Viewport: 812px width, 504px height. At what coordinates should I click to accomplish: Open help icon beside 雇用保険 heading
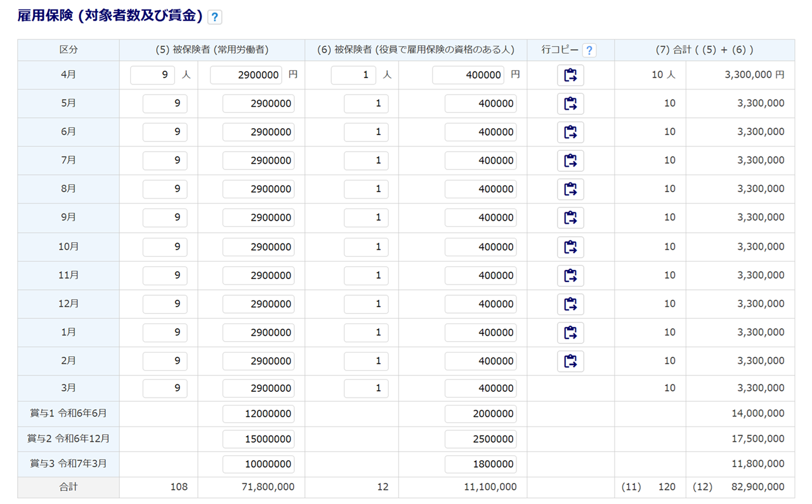[x=215, y=18]
